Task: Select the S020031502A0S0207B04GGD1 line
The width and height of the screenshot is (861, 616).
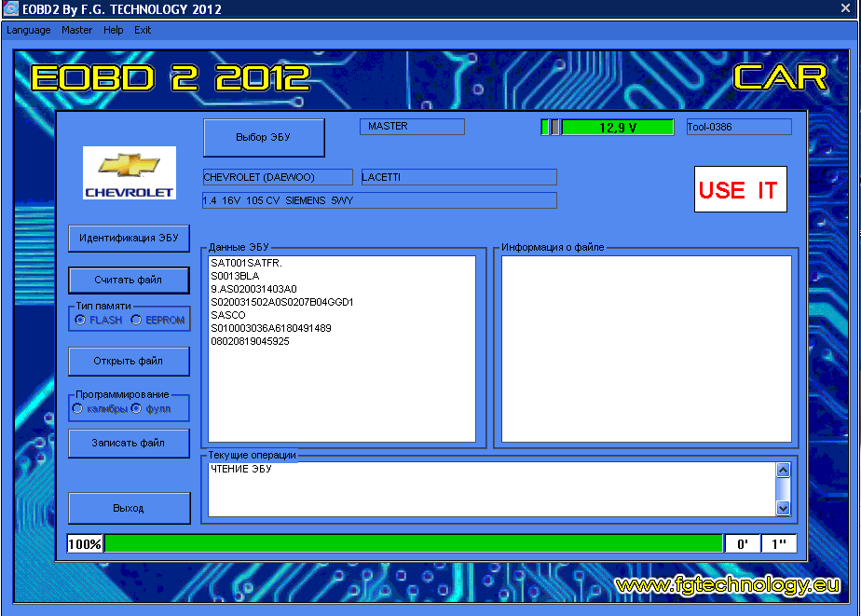Action: pos(282,303)
